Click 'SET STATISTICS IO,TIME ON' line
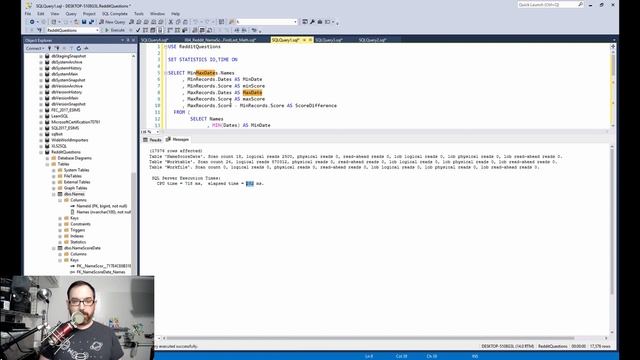Screen dimensions: 640x360 [x=202, y=60]
